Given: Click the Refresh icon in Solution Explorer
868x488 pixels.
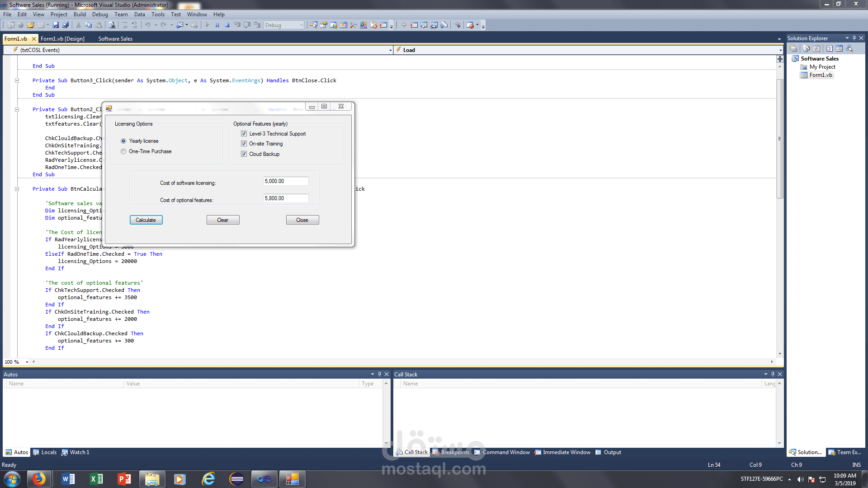Looking at the screenshot, I should 816,48.
